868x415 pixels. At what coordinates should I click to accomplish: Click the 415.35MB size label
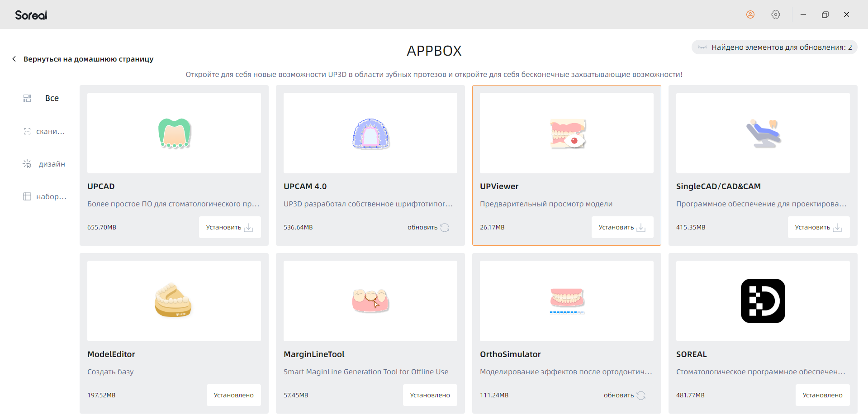tap(691, 227)
